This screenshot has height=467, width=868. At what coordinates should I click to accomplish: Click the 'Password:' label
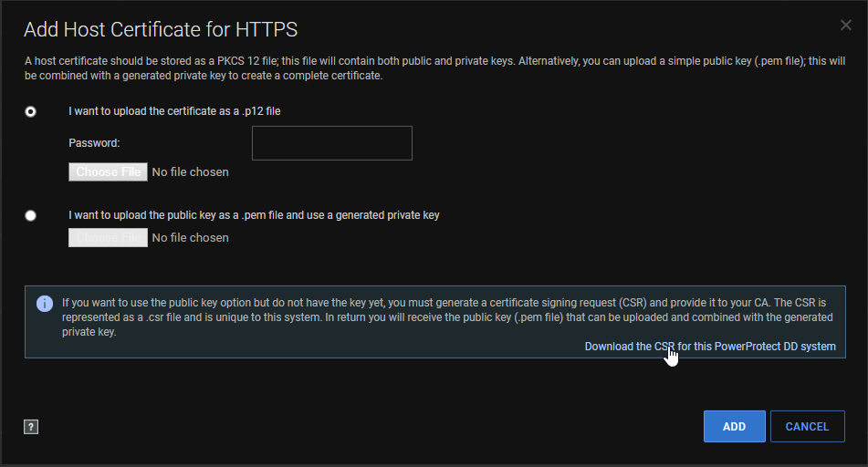click(x=94, y=143)
